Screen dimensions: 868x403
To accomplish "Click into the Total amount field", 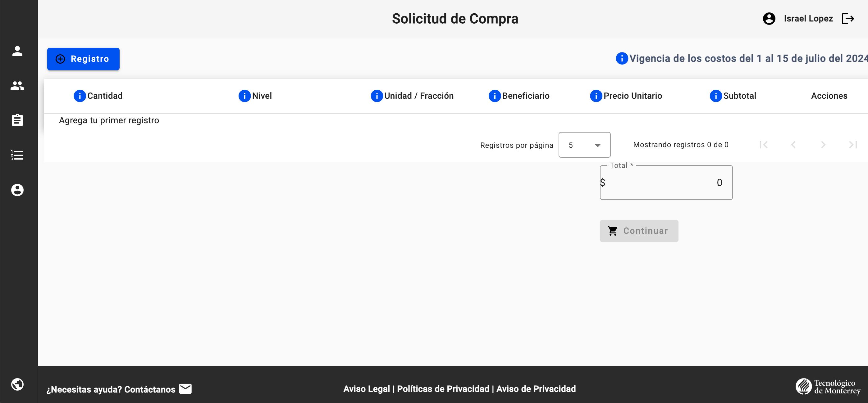I will pos(666,183).
